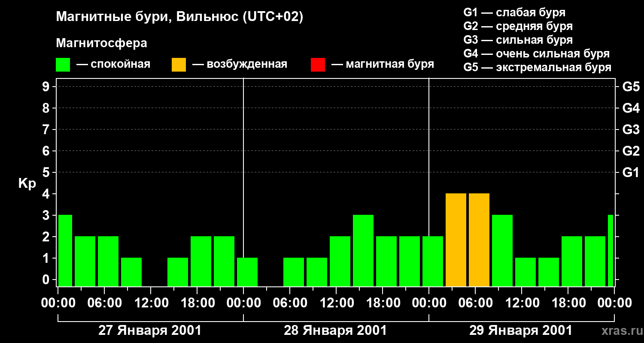Click the legend text 'G4 — очень сильная буря'

click(536, 54)
